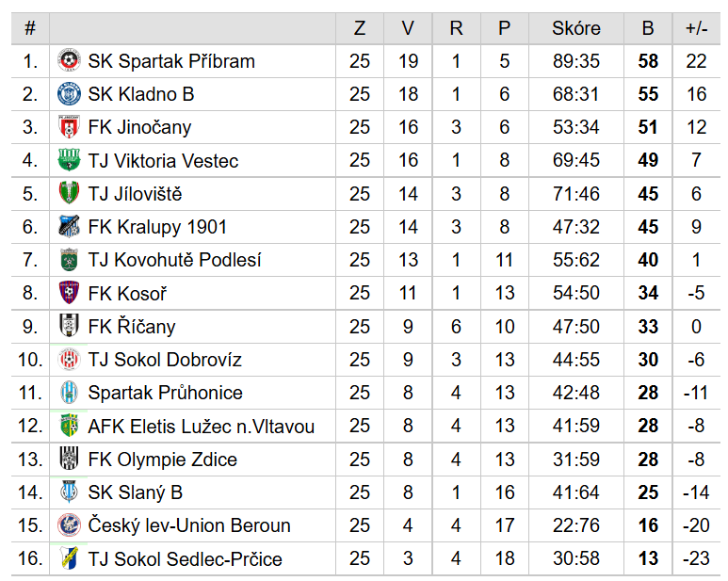
Task: Select the V wins column header
Action: 408,28
